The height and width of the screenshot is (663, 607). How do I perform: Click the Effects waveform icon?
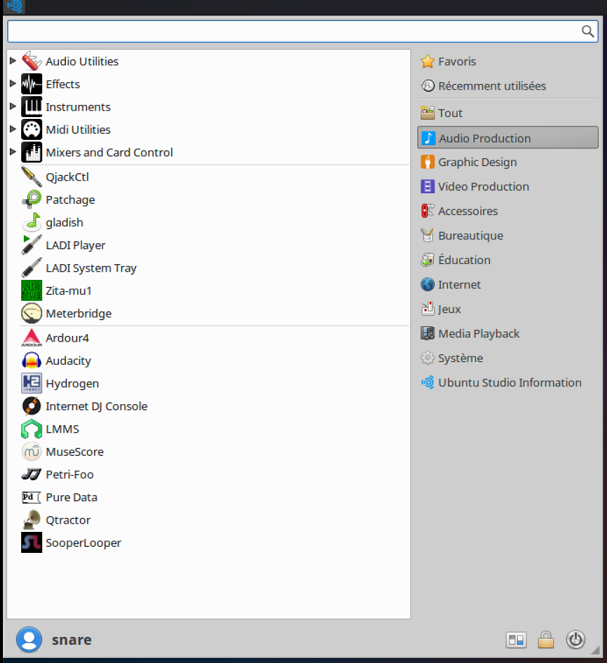pyautogui.click(x=31, y=84)
